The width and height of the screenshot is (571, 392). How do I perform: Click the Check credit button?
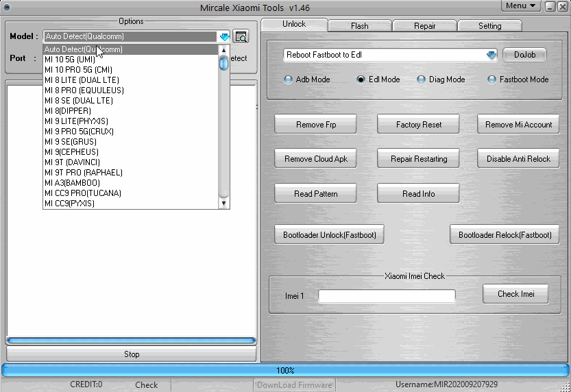click(147, 384)
